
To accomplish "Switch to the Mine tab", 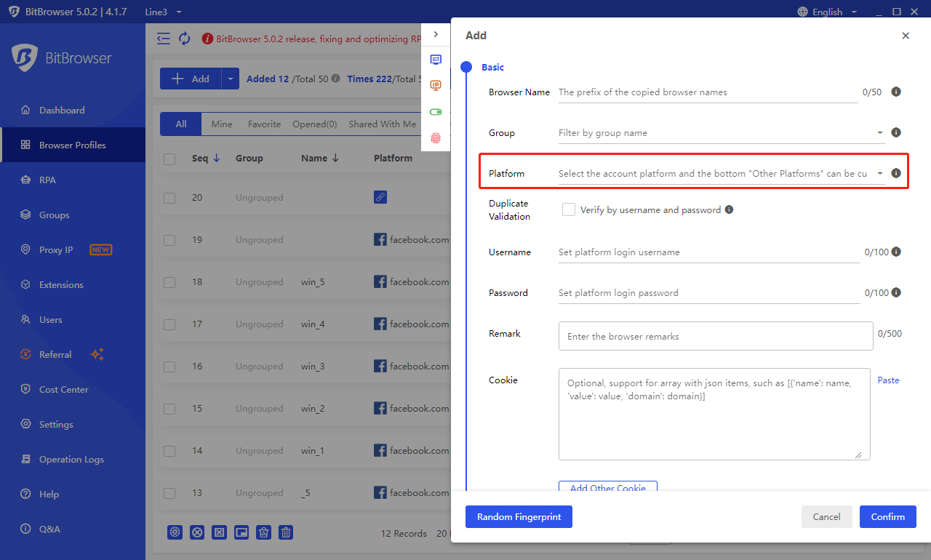I will click(222, 124).
